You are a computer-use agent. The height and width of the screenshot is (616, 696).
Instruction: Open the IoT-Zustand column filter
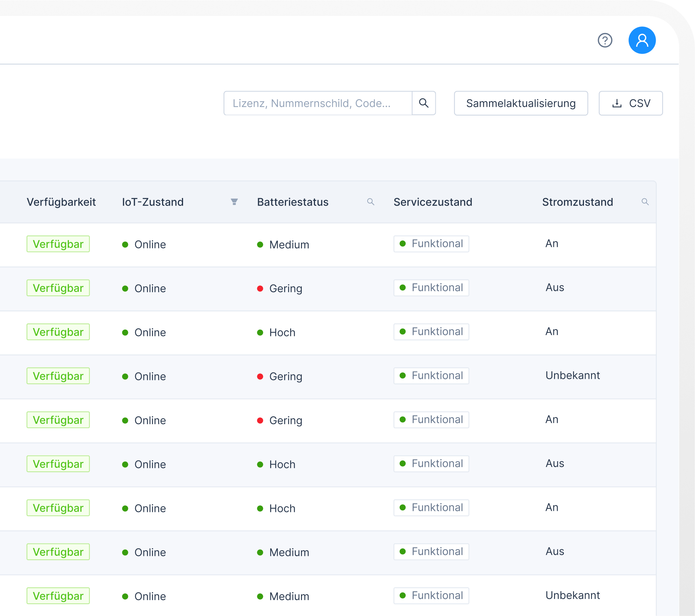(234, 202)
